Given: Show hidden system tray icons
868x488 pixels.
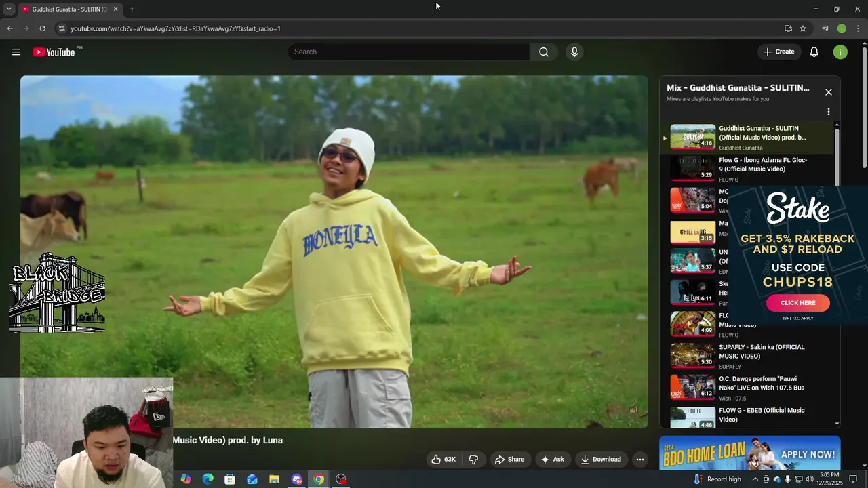Looking at the screenshot, I should pyautogui.click(x=755, y=479).
